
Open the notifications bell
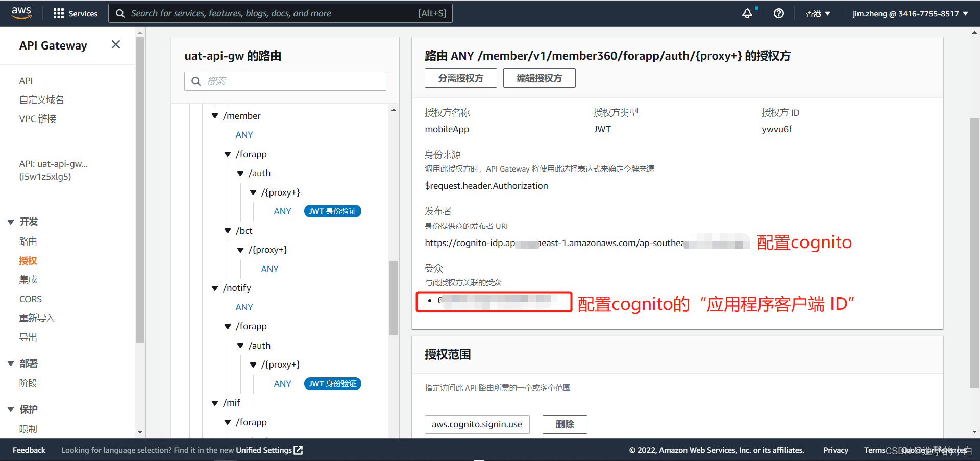(747, 13)
